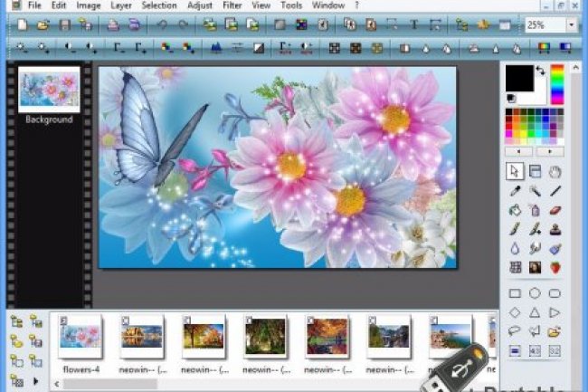Open the Filter menu

(231, 5)
